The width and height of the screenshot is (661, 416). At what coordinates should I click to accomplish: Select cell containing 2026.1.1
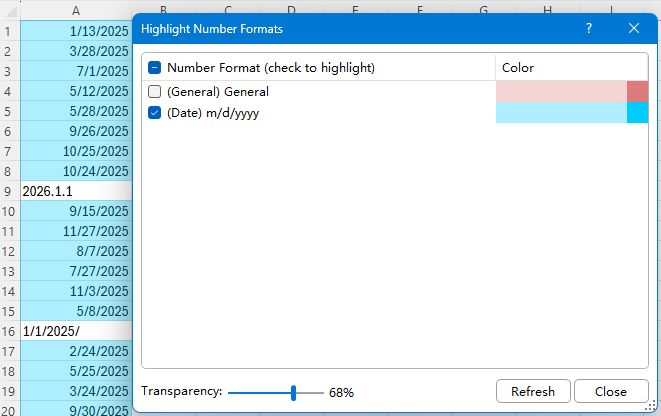(76, 190)
